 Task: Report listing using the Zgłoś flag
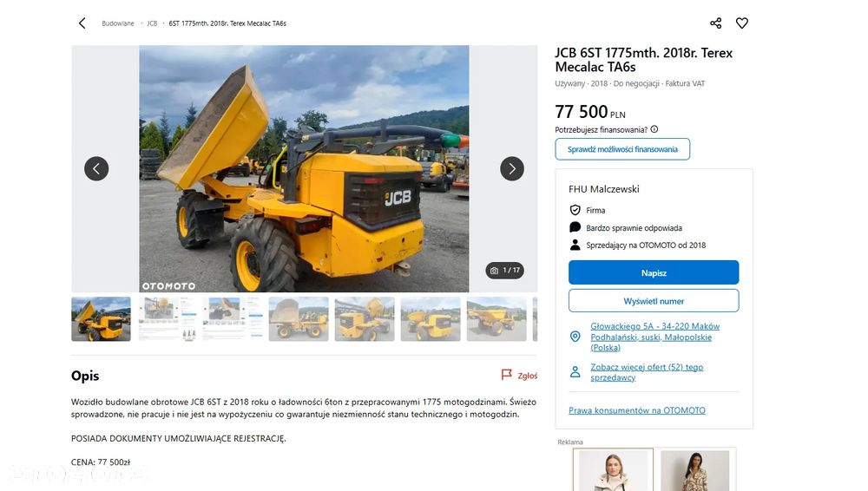519,376
